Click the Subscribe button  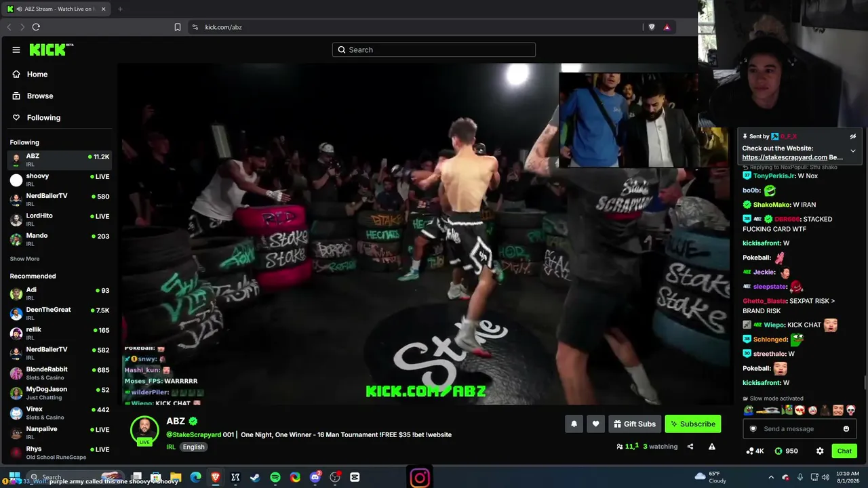pos(693,424)
